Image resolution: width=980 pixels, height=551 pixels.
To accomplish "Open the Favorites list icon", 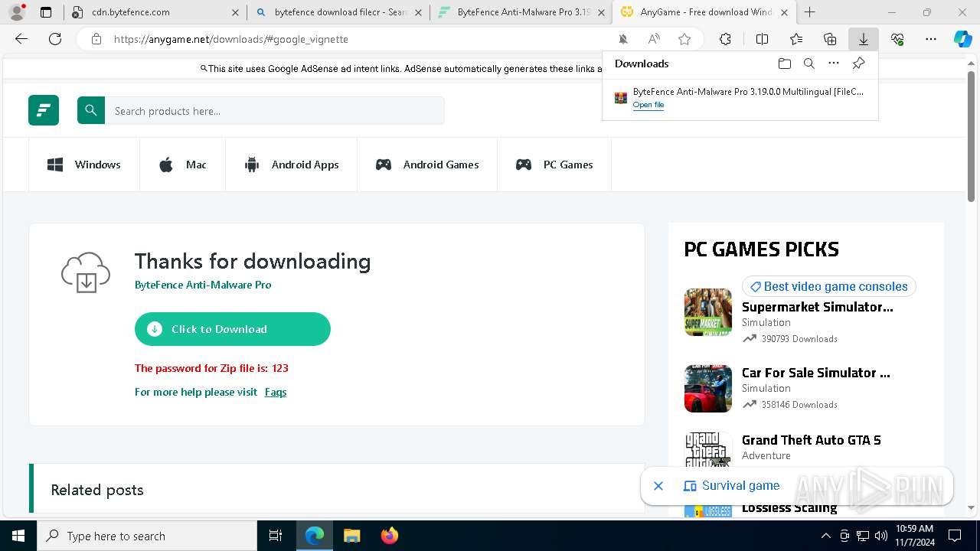I will 796,39.
